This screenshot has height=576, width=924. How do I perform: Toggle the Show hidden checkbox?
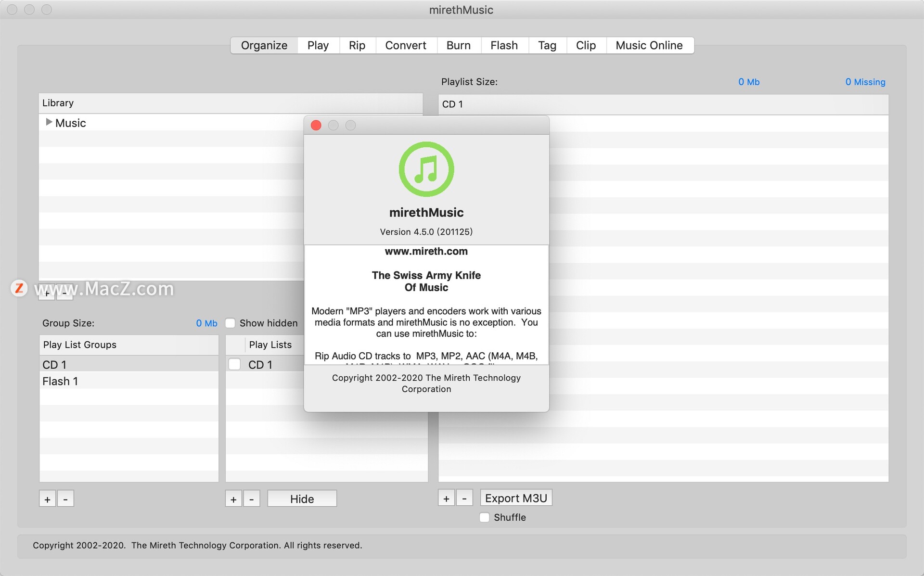click(x=231, y=323)
